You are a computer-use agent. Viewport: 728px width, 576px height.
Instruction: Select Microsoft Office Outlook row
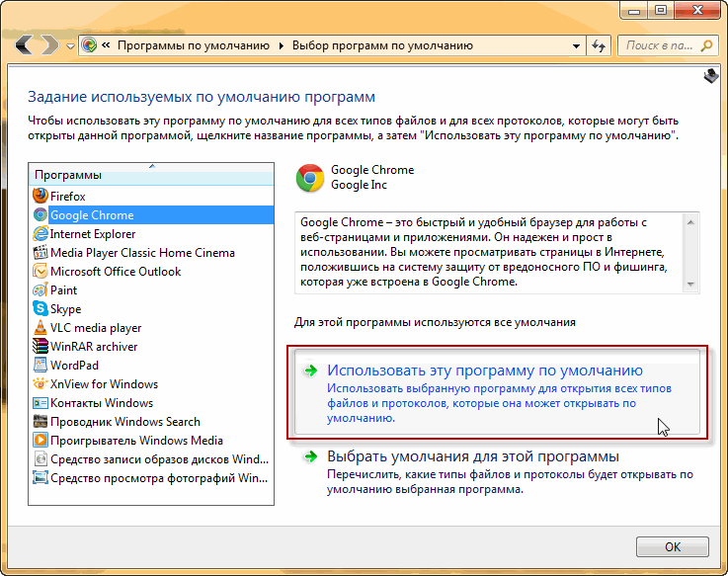pos(151,272)
